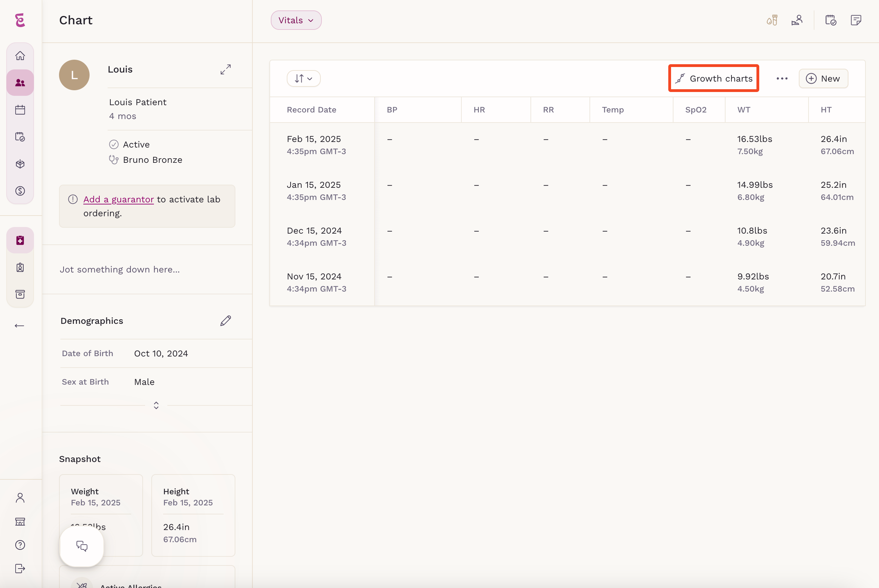Viewport: 879px width, 588px height.
Task: Click the notes icon in top right
Action: (856, 20)
